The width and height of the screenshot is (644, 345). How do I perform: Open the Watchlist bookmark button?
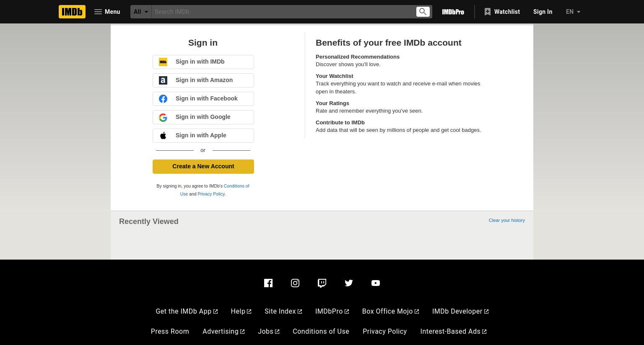coord(502,12)
